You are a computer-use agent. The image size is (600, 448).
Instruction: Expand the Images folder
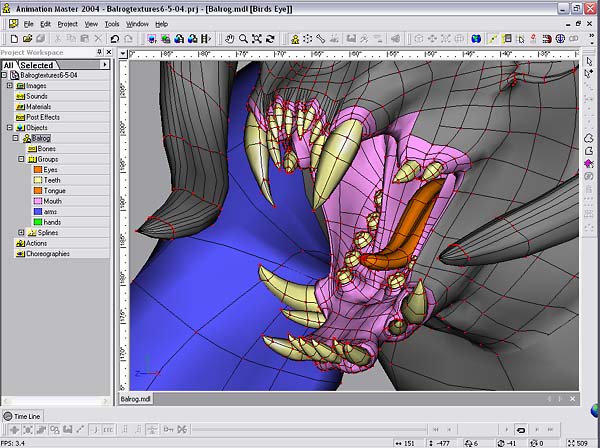(9, 86)
